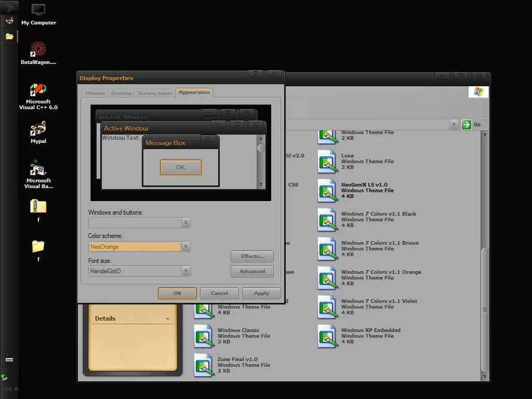
Task: Click the Windows flag logo in Explorer
Action: [x=478, y=91]
